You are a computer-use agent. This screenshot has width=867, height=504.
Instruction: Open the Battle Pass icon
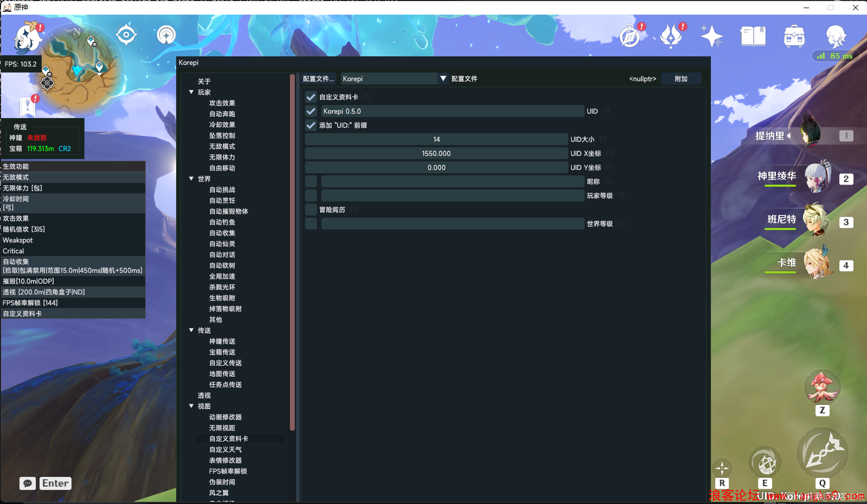click(671, 36)
